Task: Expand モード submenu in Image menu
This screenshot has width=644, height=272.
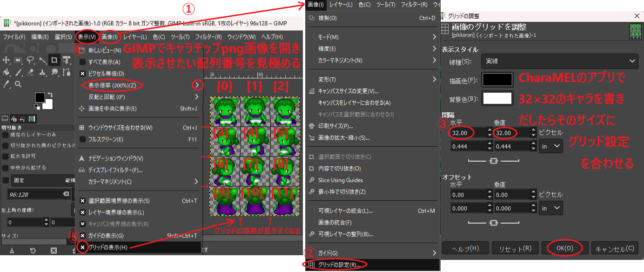Action: tap(373, 37)
